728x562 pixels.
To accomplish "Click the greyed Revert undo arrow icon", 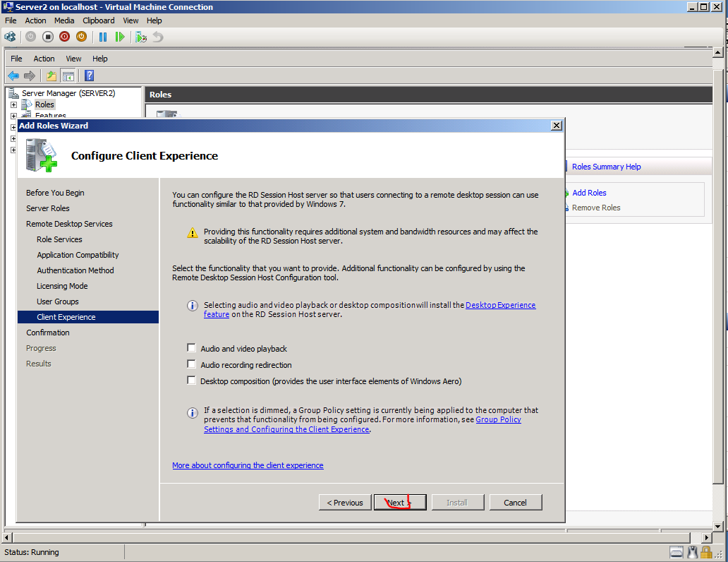I will click(x=158, y=37).
